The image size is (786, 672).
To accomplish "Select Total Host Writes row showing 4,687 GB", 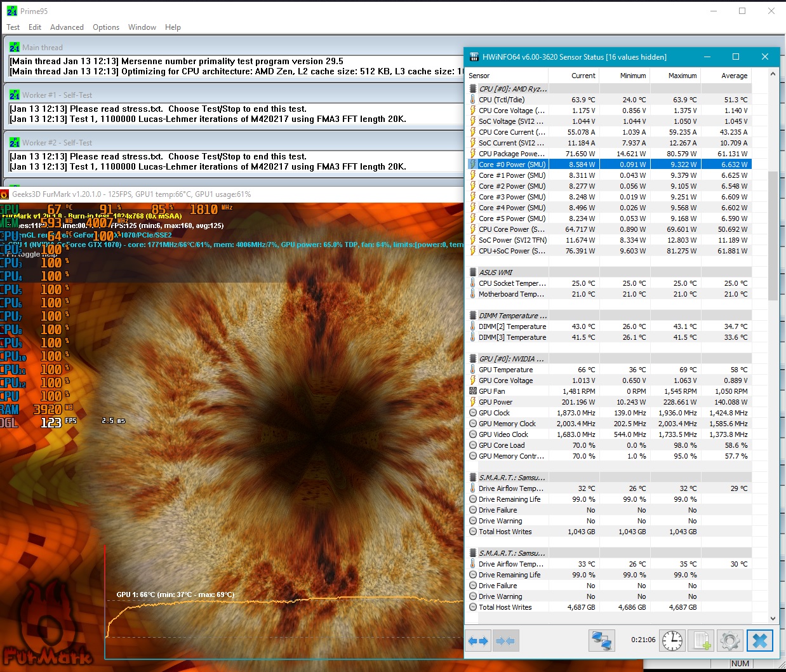I will tap(609, 607).
